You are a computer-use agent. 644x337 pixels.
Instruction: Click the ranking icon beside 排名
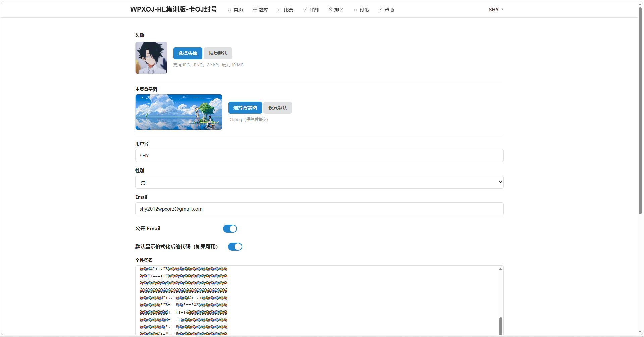(330, 9)
